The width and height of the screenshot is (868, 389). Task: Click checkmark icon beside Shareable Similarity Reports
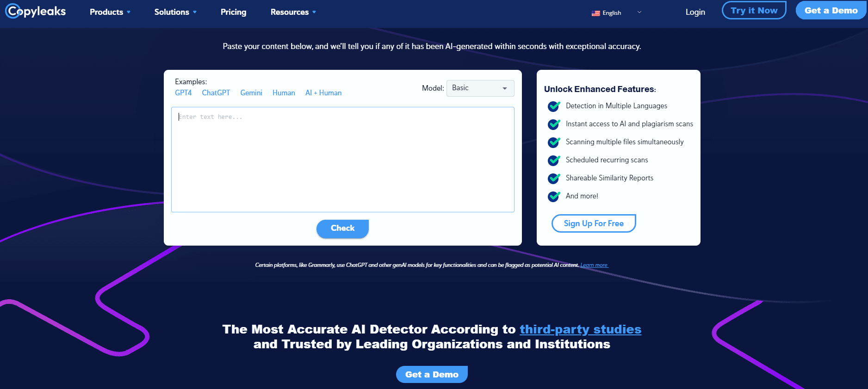coord(554,179)
